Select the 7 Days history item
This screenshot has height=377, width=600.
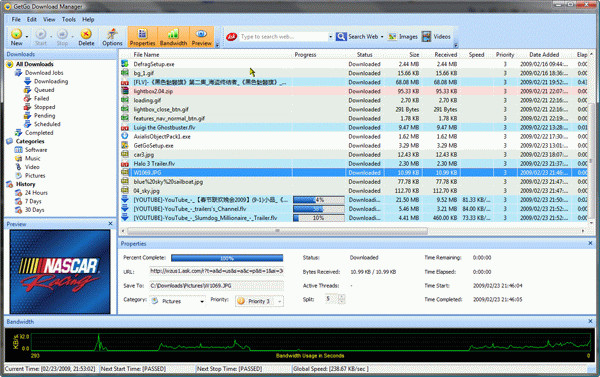pos(33,201)
